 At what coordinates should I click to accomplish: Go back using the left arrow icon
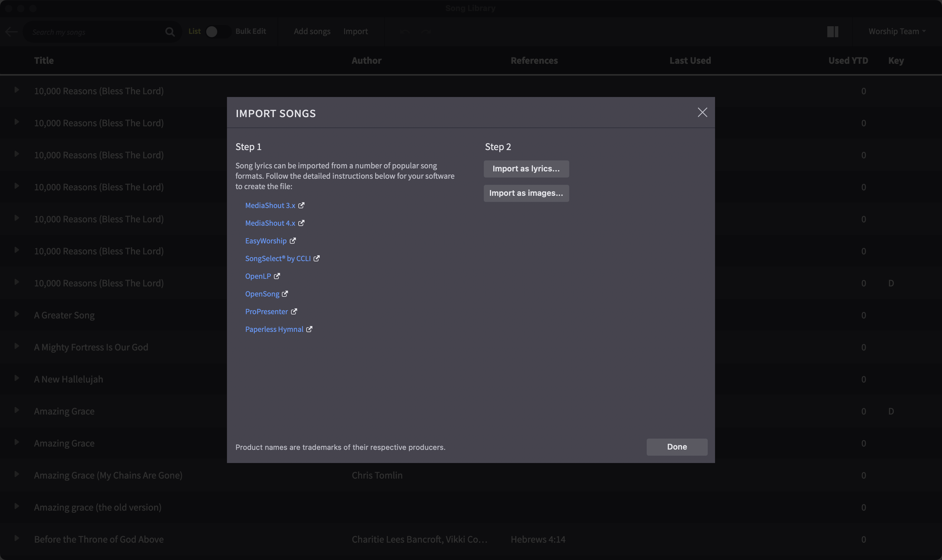[x=11, y=32]
